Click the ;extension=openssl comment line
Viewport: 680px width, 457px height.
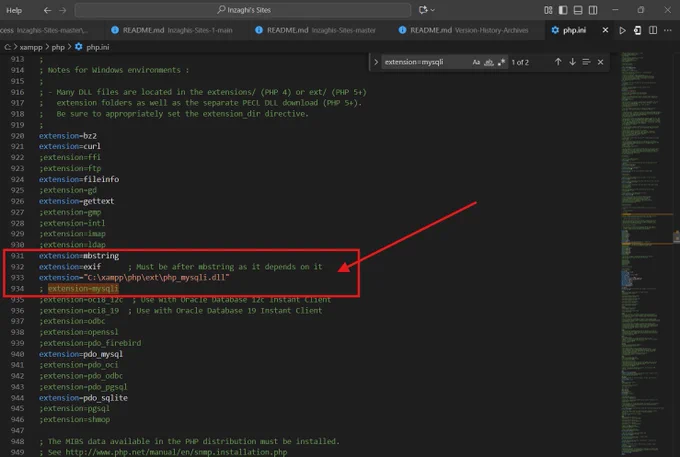point(78,332)
